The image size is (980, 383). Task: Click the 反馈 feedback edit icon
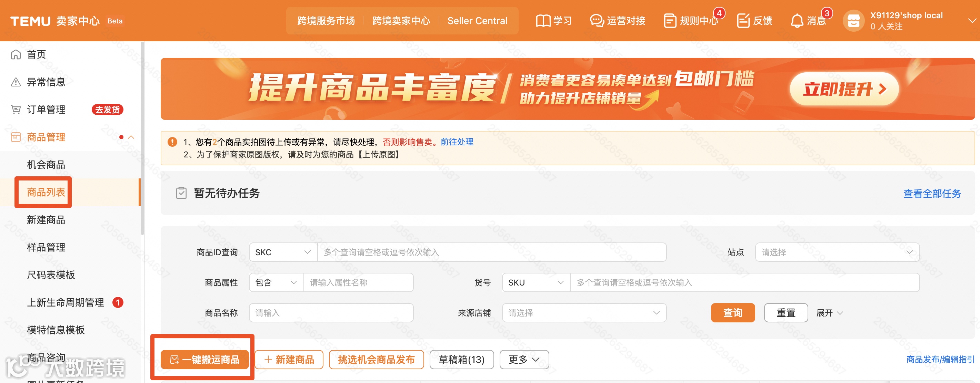[x=743, y=21]
